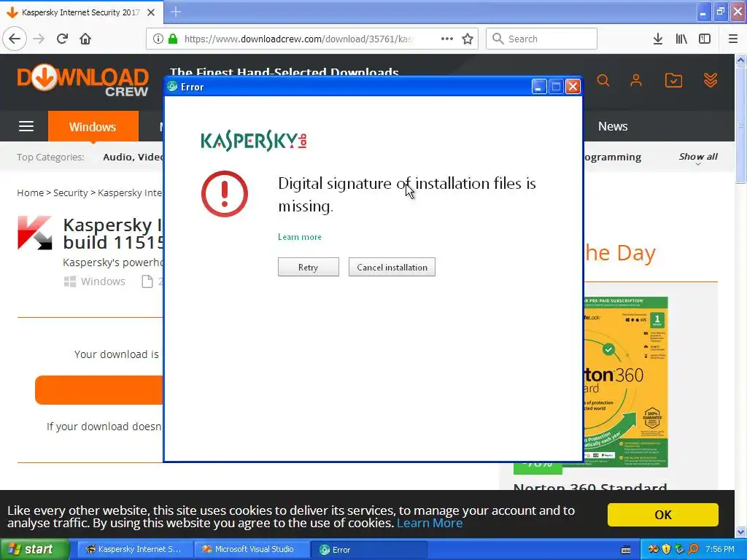747x560 pixels.
Task: Open page actions three-dot menu in address bar
Action: [447, 39]
